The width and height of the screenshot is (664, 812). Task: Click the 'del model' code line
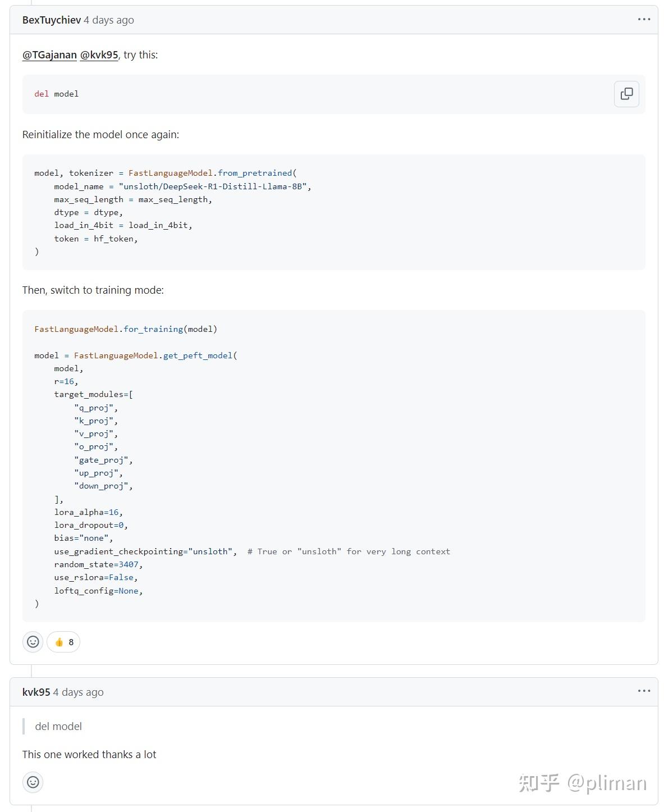point(56,94)
